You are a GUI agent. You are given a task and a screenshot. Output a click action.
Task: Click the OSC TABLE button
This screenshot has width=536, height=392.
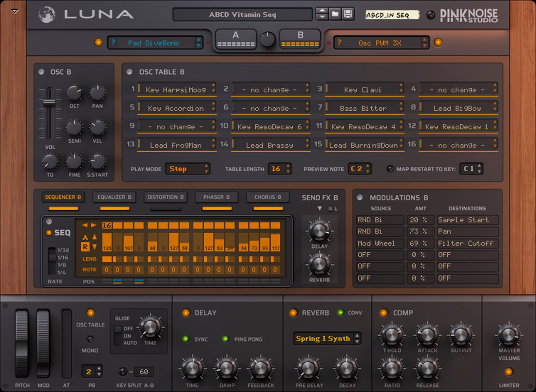pyautogui.click(x=90, y=313)
